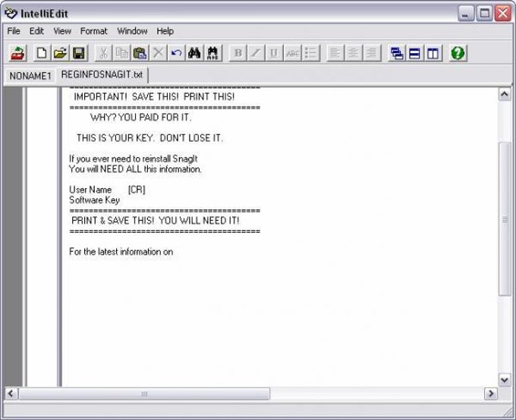Click the horizontal scrollbar left arrow
The width and height of the screenshot is (516, 420).
click(11, 393)
